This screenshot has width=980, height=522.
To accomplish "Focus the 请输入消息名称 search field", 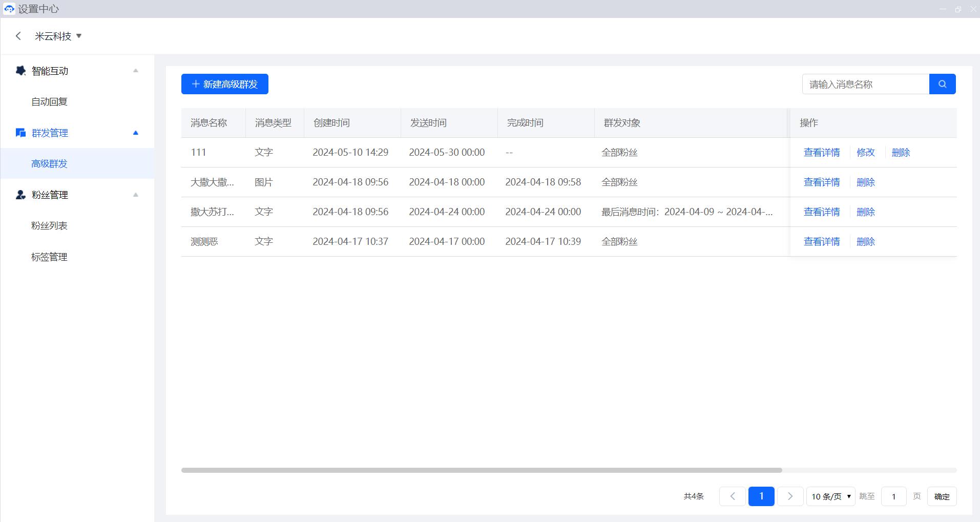I will (865, 84).
